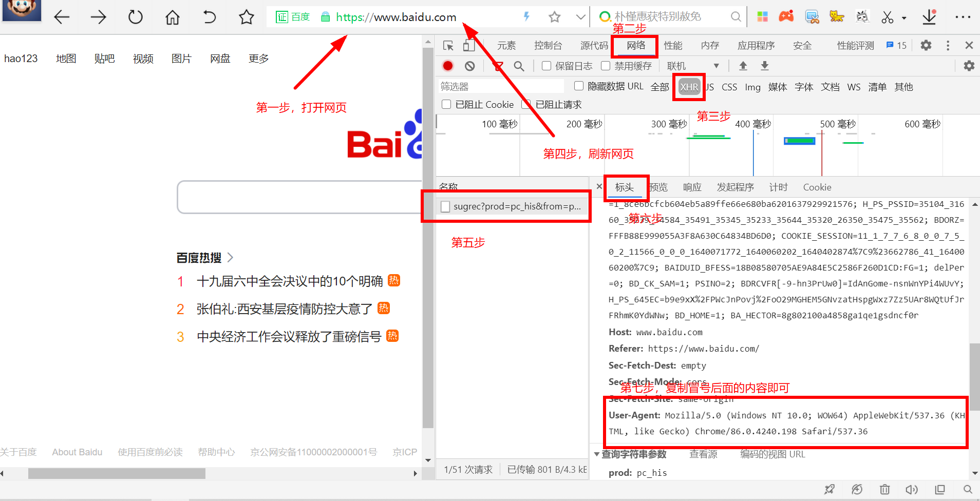Stop recording network log red button
Viewport: 980px width, 501px height.
[x=448, y=66]
